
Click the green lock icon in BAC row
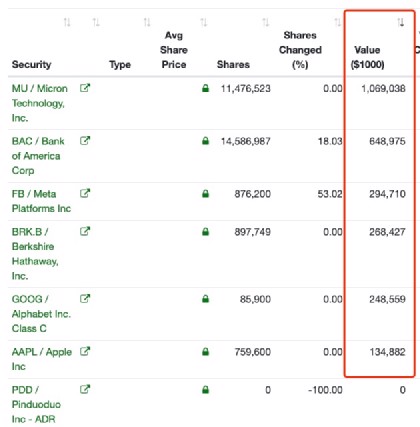click(205, 141)
